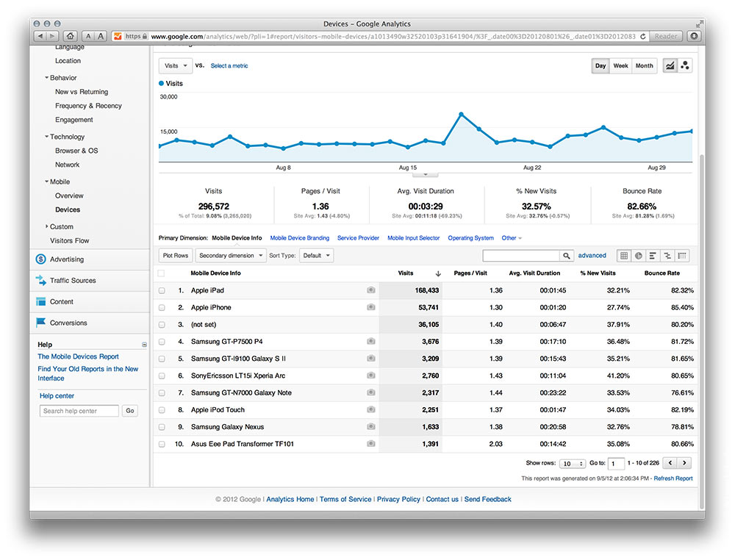The width and height of the screenshot is (735, 560).
Task: Check the Apple iPod Touch row checkbox
Action: point(162,410)
